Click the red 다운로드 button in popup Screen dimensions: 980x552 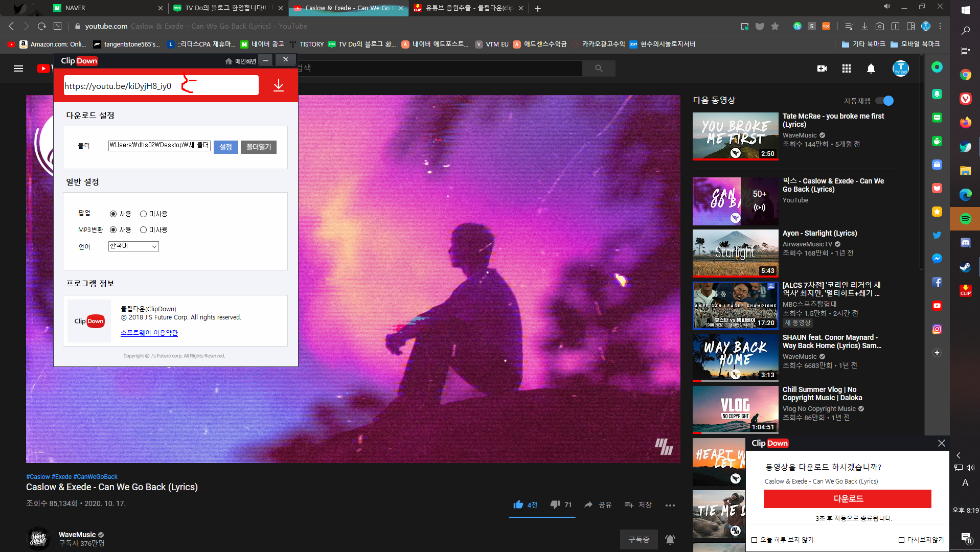point(848,499)
